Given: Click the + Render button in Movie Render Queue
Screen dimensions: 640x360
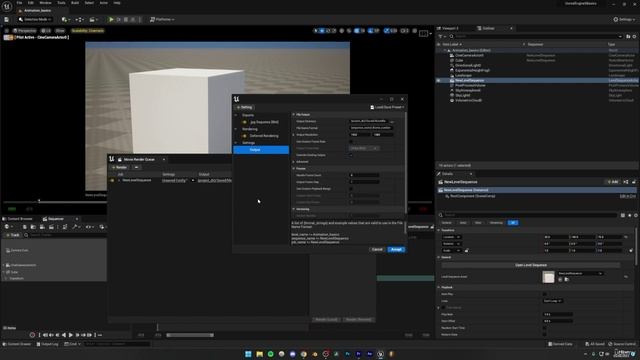Looking at the screenshot, I should [x=120, y=167].
